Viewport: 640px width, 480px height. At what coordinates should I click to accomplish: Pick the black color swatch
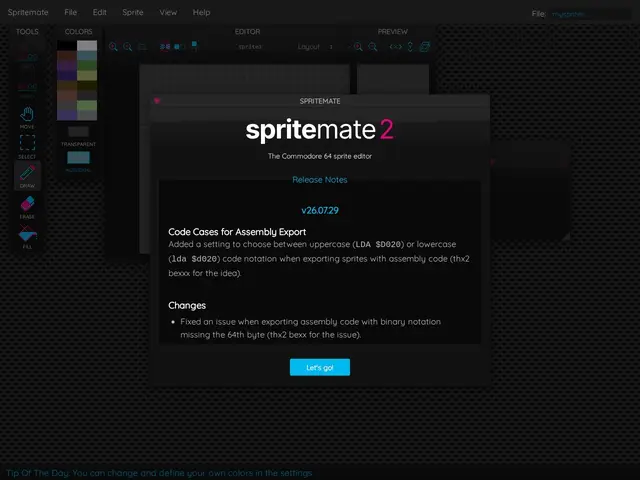click(x=67, y=45)
